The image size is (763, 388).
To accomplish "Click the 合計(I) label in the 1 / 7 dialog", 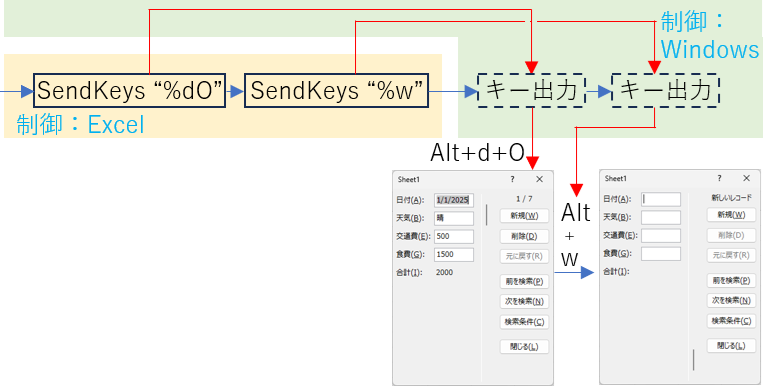I will tap(409, 273).
